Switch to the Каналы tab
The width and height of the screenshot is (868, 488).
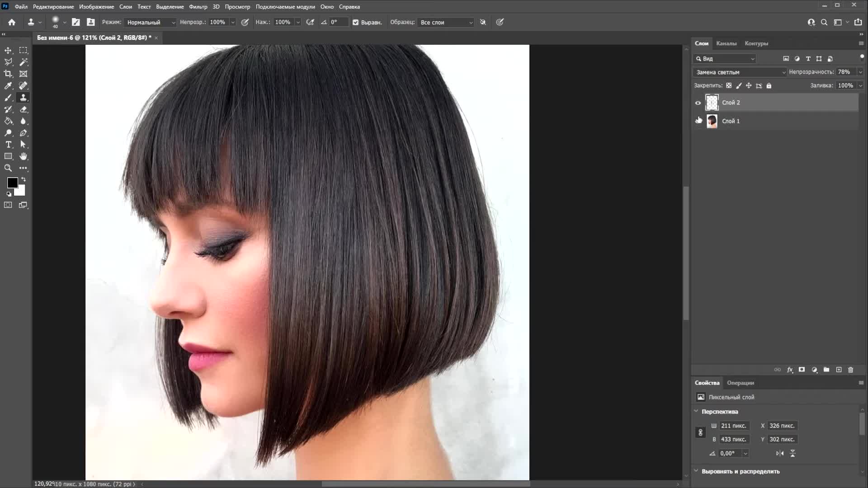click(726, 43)
